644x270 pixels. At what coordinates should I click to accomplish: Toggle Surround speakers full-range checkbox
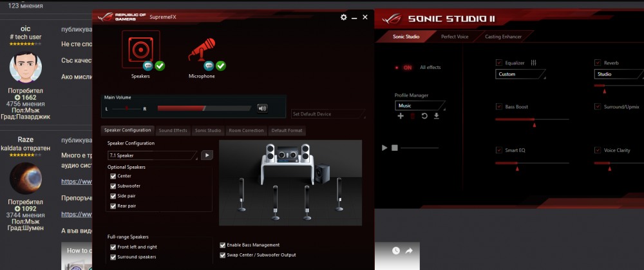113,257
